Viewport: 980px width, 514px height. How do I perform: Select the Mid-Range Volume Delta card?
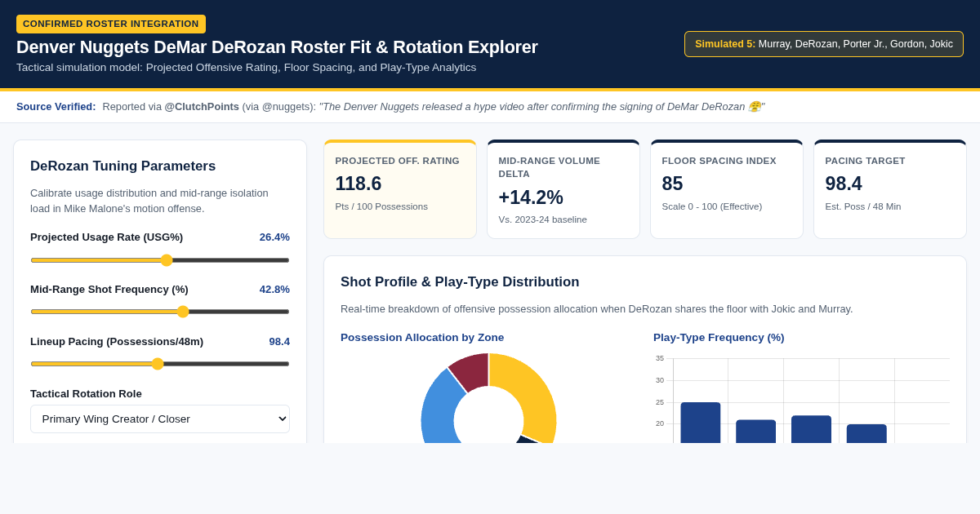[563, 189]
